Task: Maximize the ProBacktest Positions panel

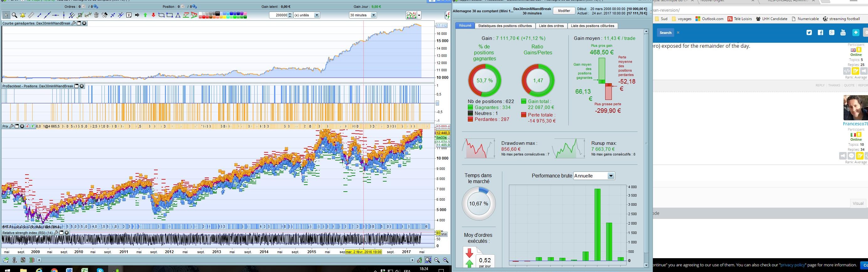Action: coord(77,86)
